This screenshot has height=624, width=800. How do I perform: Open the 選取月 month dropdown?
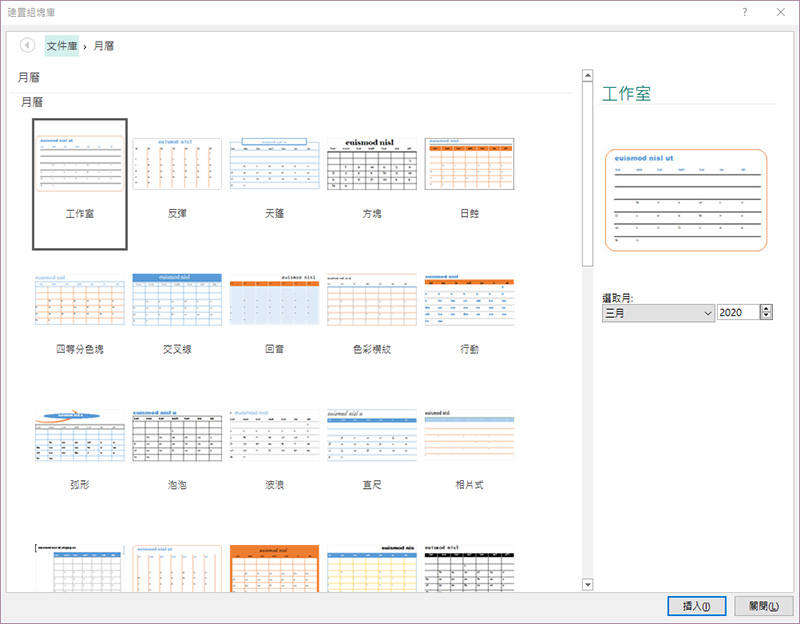click(x=658, y=313)
